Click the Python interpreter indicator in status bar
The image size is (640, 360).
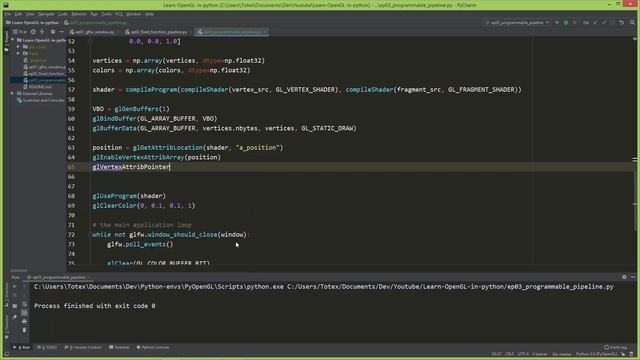tap(597, 354)
